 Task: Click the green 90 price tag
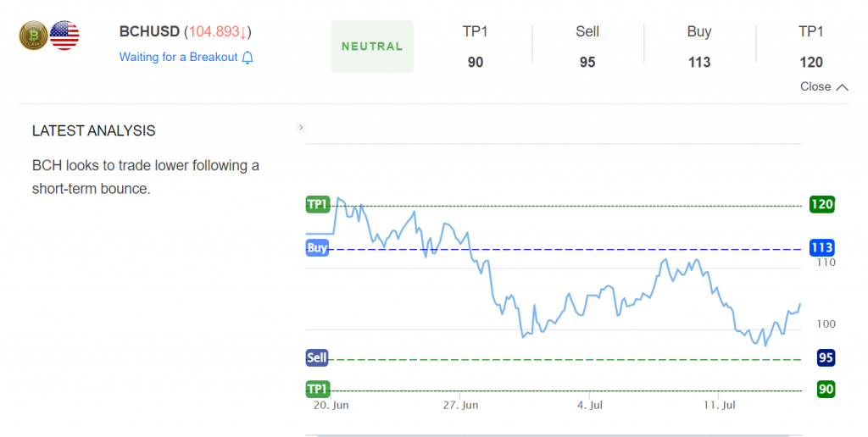coord(826,390)
